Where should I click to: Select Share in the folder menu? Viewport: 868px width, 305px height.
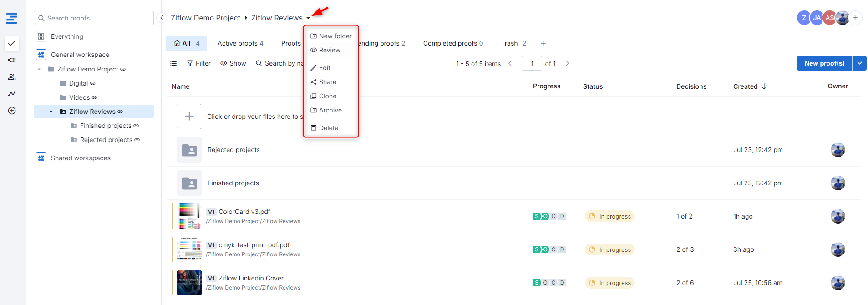(x=331, y=82)
